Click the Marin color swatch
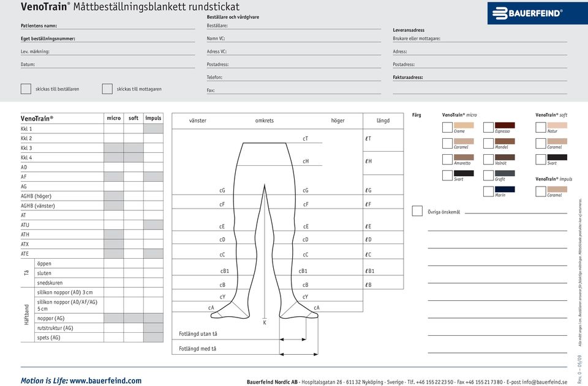The image size is (588, 386). 505,190
